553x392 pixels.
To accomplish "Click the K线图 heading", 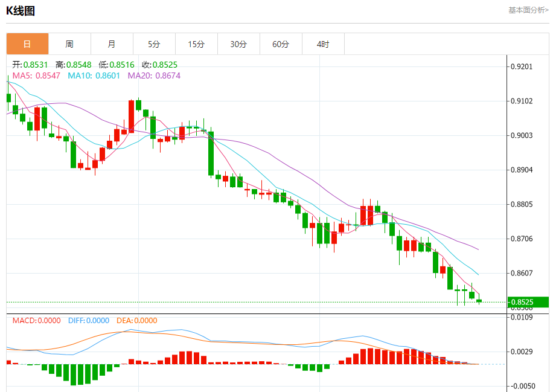I will click(x=21, y=11).
